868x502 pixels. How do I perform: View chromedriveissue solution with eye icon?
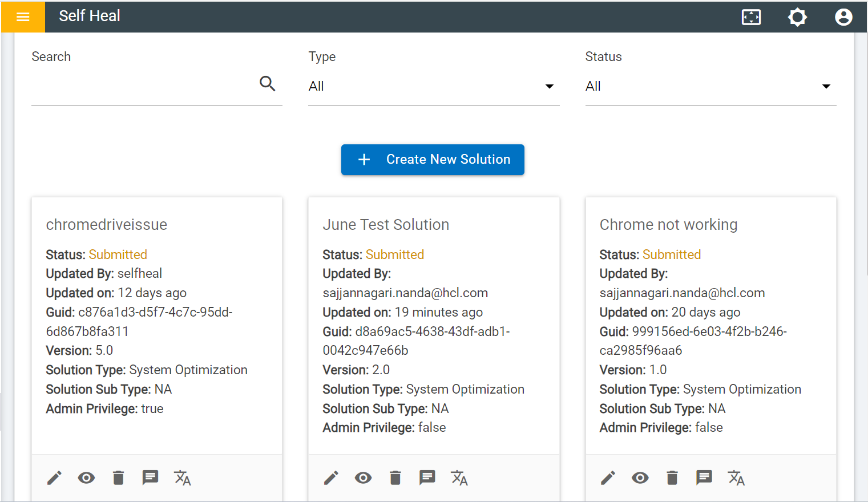[86, 478]
